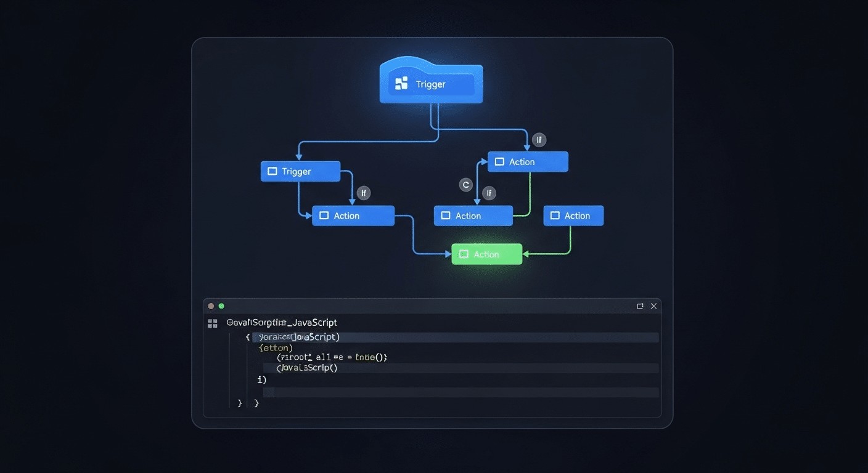Toggle the If badge above the top-right Action node

(539, 140)
